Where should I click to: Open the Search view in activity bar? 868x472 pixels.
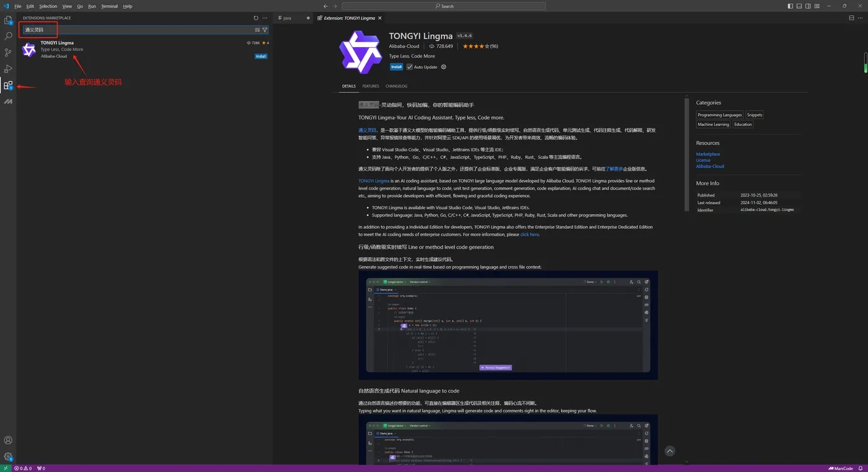click(8, 37)
